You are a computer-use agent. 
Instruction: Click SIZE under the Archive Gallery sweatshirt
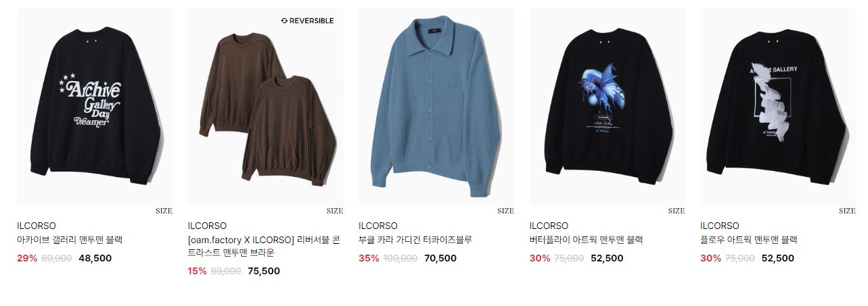164,211
